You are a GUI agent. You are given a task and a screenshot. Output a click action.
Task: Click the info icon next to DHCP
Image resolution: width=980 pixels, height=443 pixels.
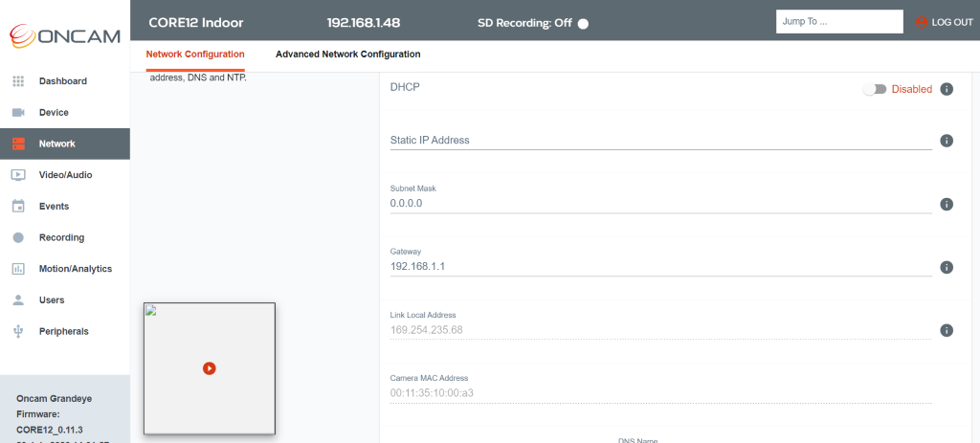point(947,89)
